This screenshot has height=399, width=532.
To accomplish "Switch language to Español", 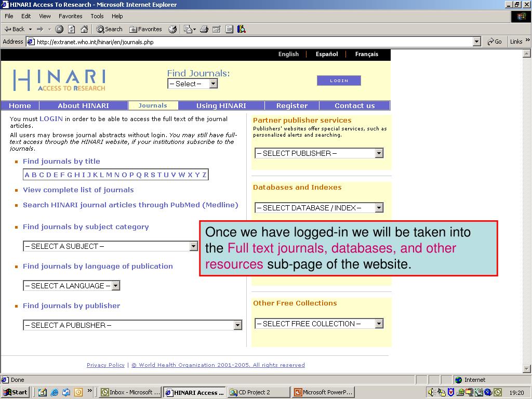I will coord(327,54).
